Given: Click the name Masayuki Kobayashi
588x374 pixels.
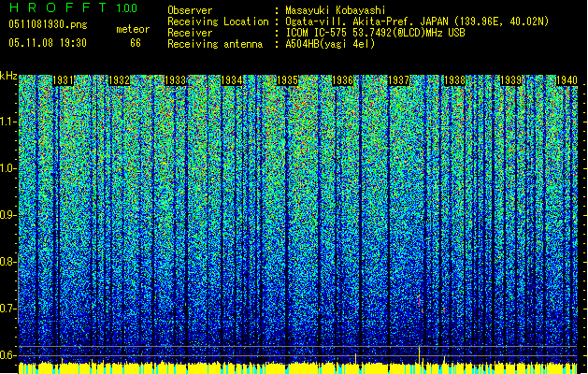Looking at the screenshot, I should 336,10.
